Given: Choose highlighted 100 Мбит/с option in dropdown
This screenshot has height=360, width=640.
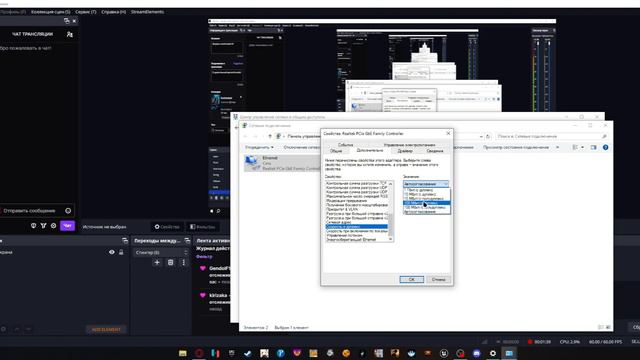Looking at the screenshot, I should click(426, 203).
